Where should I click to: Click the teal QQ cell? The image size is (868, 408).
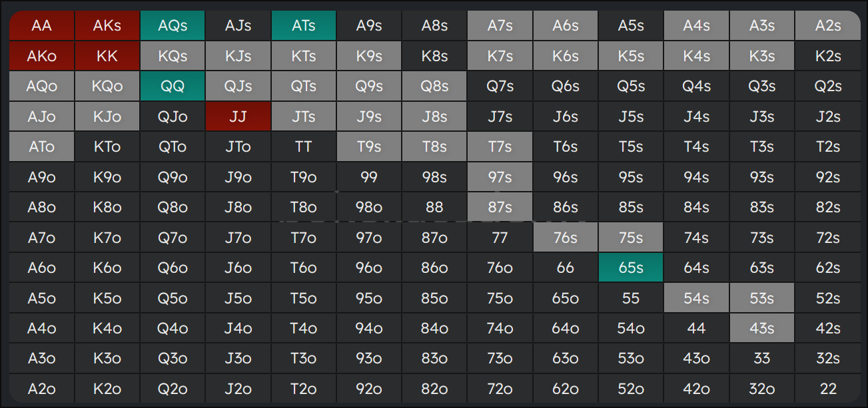tap(173, 87)
